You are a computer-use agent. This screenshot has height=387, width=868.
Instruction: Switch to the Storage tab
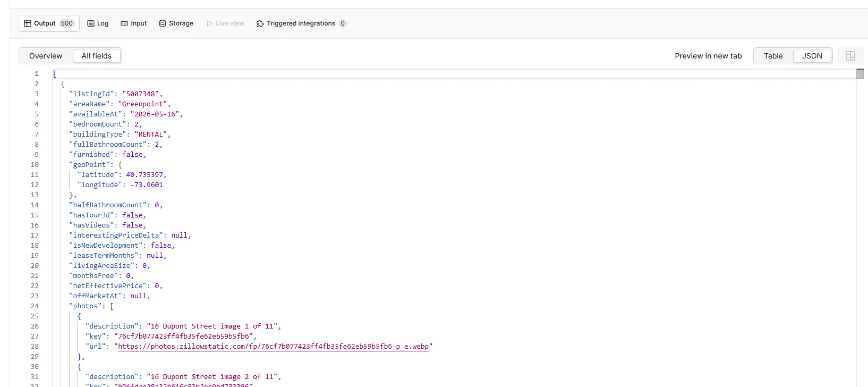176,23
